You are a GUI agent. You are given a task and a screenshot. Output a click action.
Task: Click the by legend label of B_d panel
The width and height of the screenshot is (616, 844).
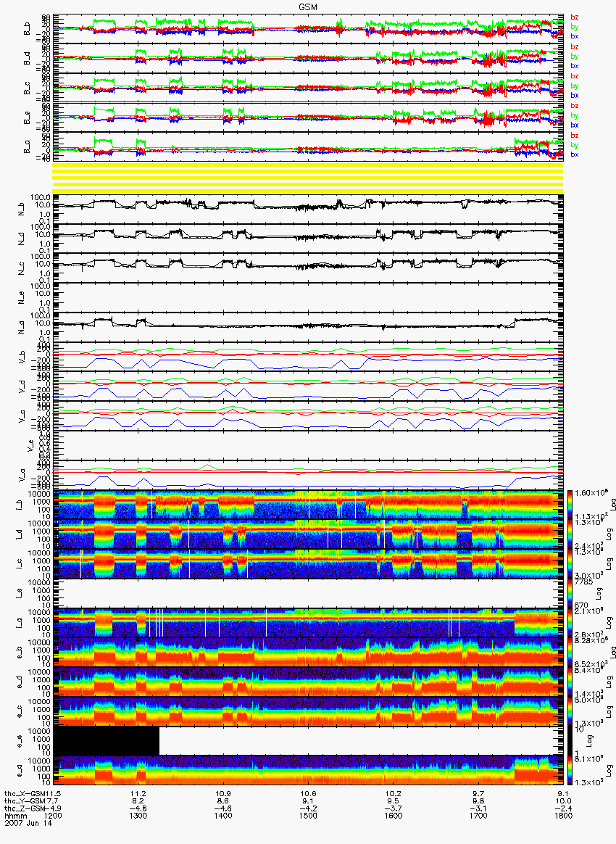(x=575, y=57)
